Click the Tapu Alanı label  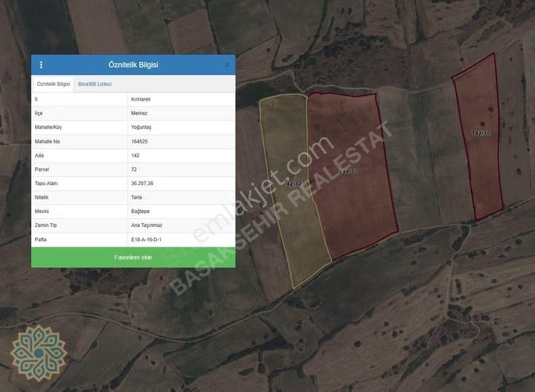tap(46, 183)
